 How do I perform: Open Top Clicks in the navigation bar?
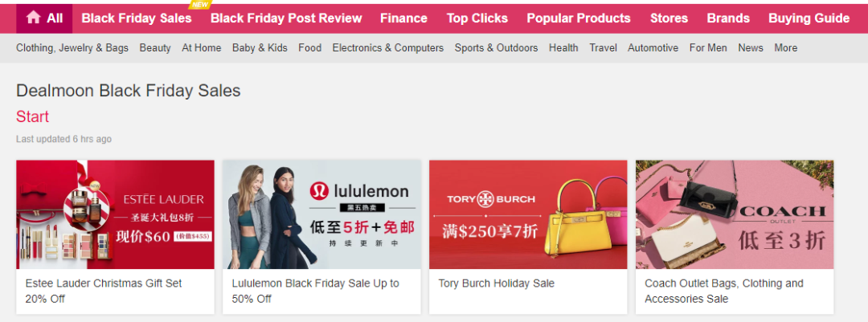477,18
